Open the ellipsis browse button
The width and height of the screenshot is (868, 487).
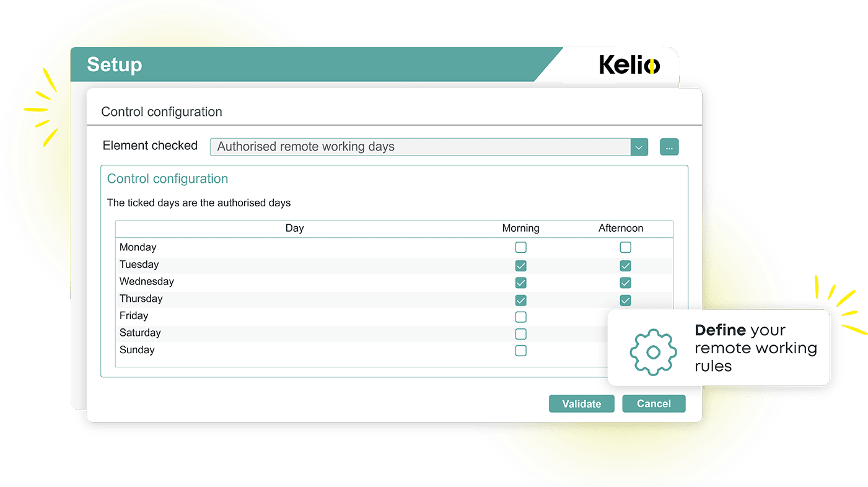pyautogui.click(x=669, y=147)
